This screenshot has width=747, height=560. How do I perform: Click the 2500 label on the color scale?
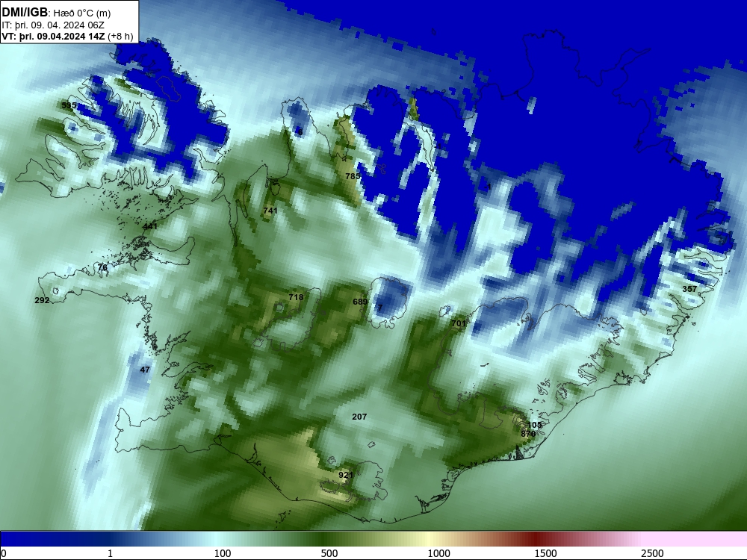click(x=652, y=553)
